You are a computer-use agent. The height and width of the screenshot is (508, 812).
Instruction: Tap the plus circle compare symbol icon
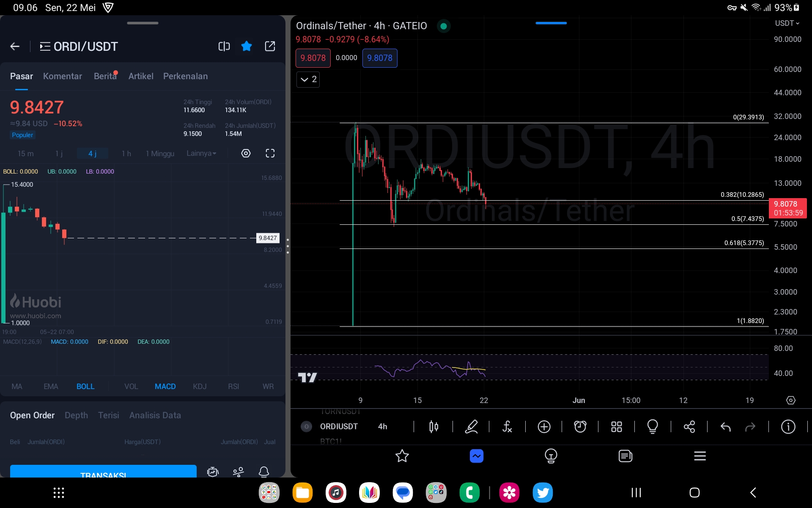point(544,426)
